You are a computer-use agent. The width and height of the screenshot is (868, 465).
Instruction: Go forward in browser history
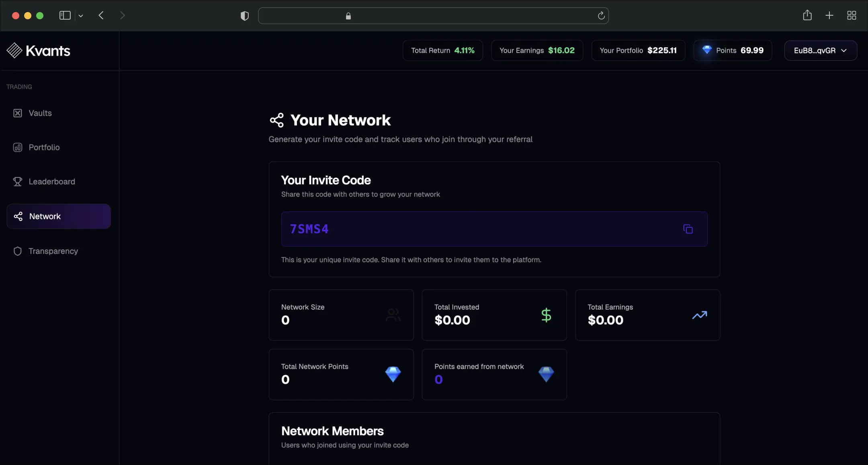(123, 16)
